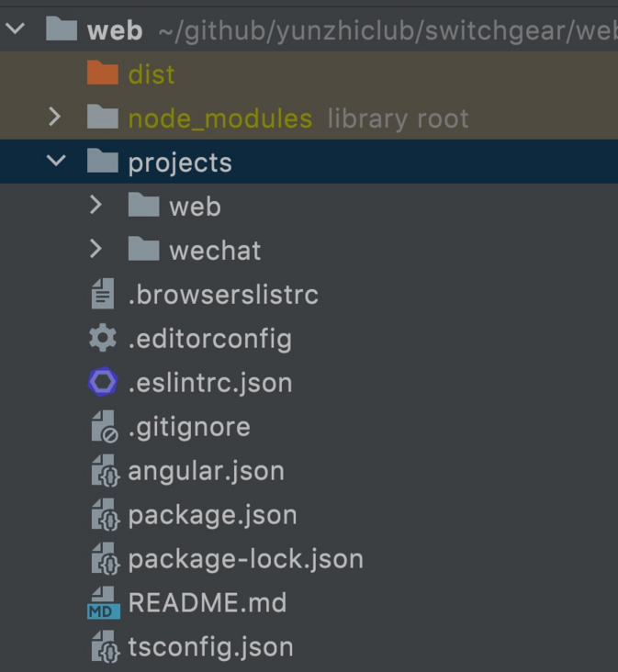Image resolution: width=618 pixels, height=672 pixels.
Task: Click the .gitignore file icon
Action: coord(103,427)
